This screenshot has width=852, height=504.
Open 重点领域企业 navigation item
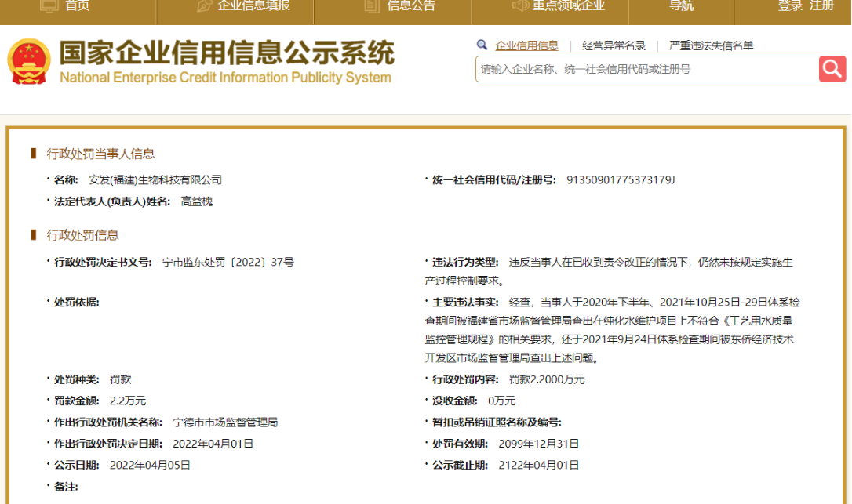pyautogui.click(x=568, y=5)
